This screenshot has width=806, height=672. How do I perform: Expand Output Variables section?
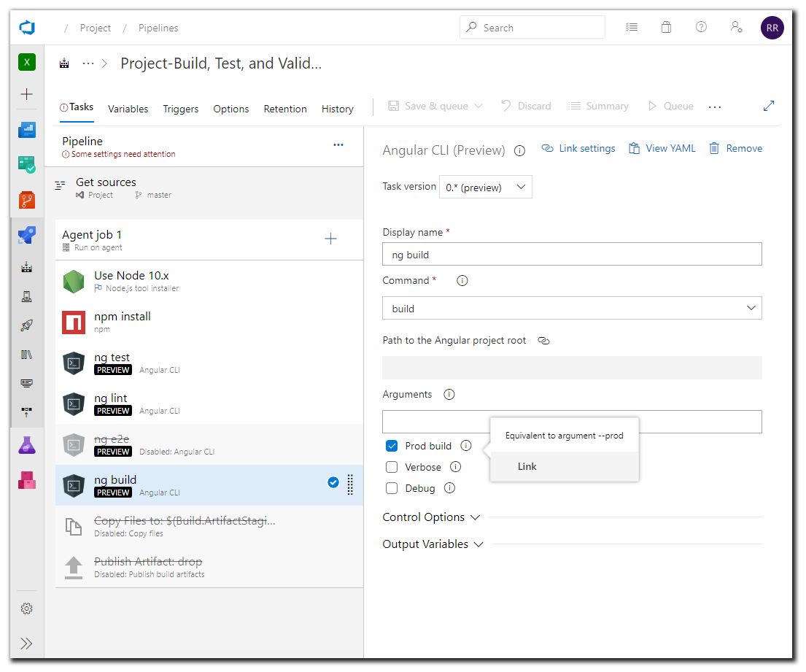pos(433,544)
